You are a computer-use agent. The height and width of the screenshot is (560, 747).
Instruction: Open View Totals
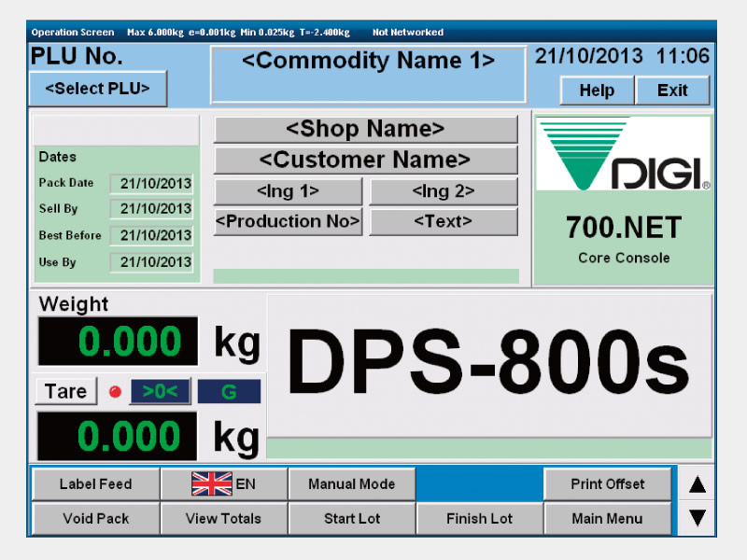coord(224,518)
